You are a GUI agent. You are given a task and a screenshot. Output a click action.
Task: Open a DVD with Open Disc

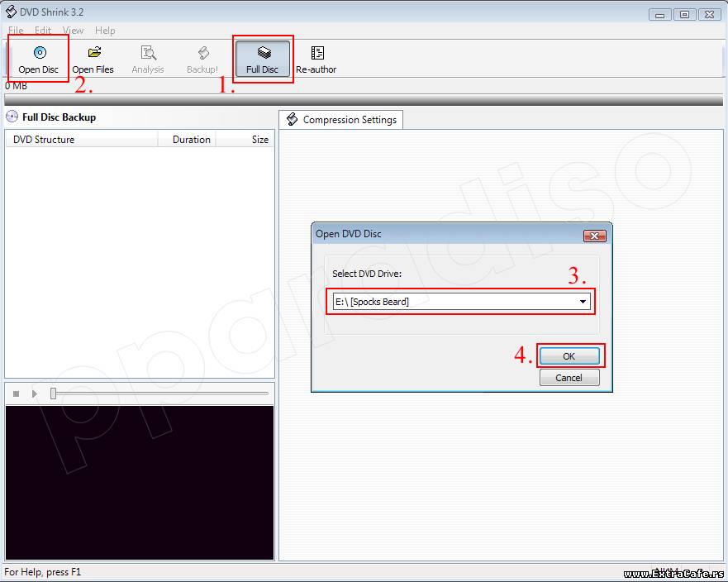[x=39, y=59]
